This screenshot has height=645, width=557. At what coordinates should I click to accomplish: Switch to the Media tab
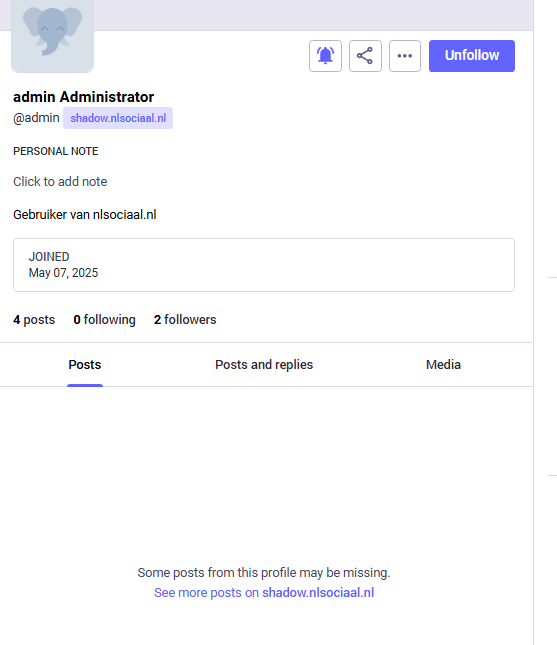tap(443, 365)
